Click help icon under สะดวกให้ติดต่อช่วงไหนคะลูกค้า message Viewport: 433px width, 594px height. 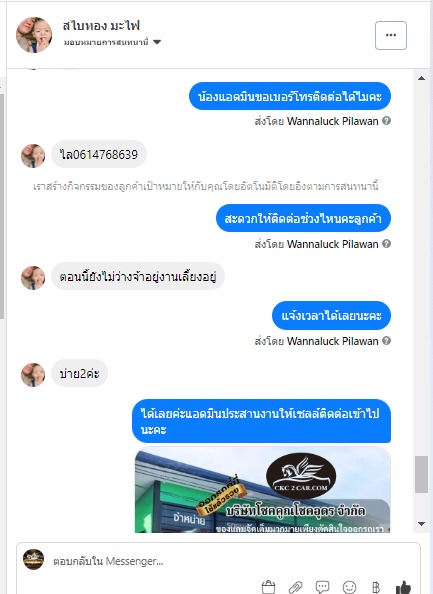tap(386, 244)
